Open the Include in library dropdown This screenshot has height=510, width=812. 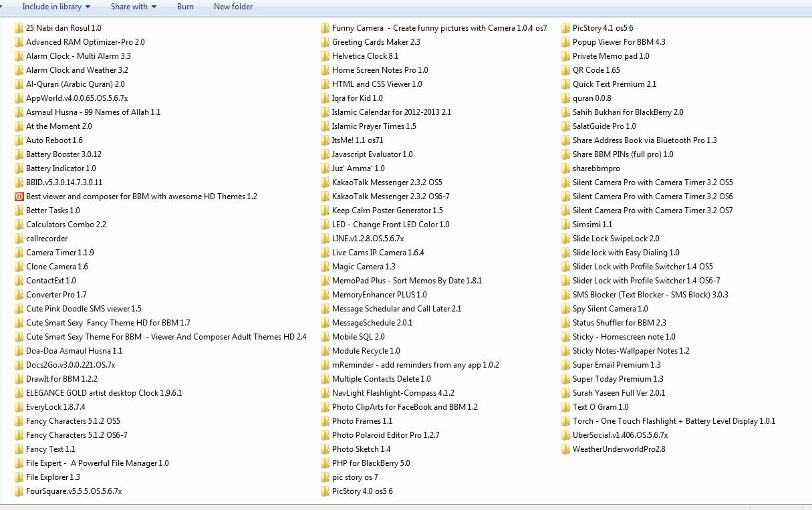click(56, 7)
